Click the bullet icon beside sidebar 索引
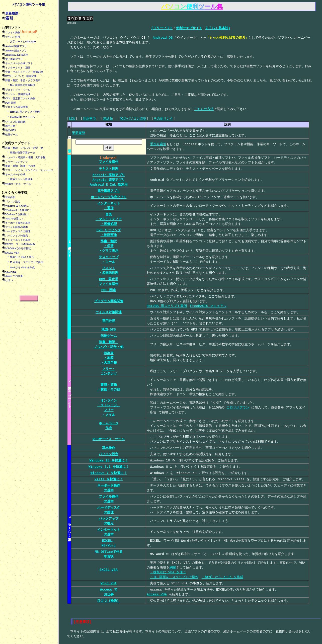 pyautogui.click(x=4, y=18)
